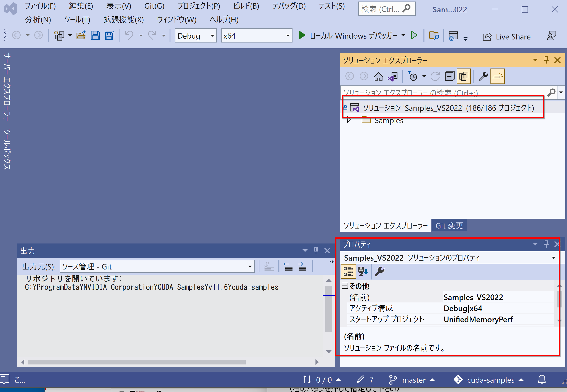
Task: Open the 拡張機能(X) menu
Action: (x=124, y=19)
